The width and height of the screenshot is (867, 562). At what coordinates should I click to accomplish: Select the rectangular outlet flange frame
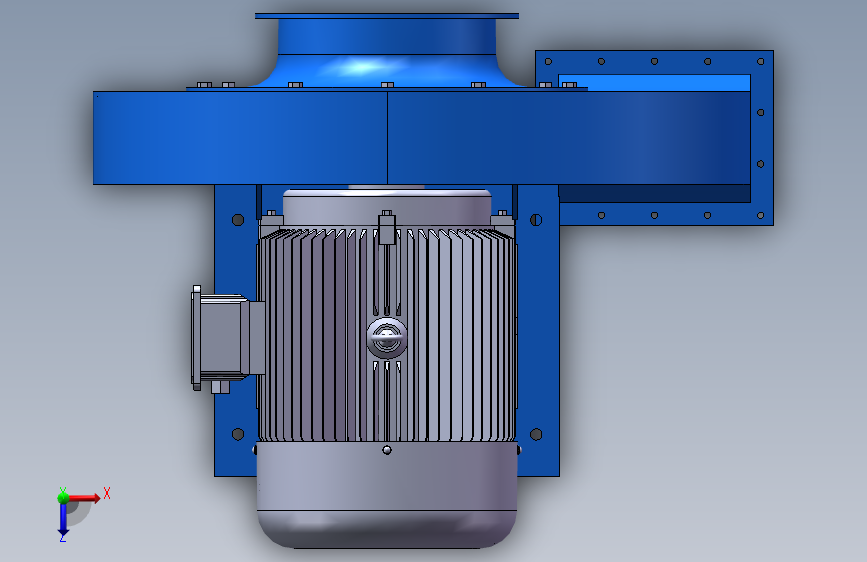click(x=762, y=138)
